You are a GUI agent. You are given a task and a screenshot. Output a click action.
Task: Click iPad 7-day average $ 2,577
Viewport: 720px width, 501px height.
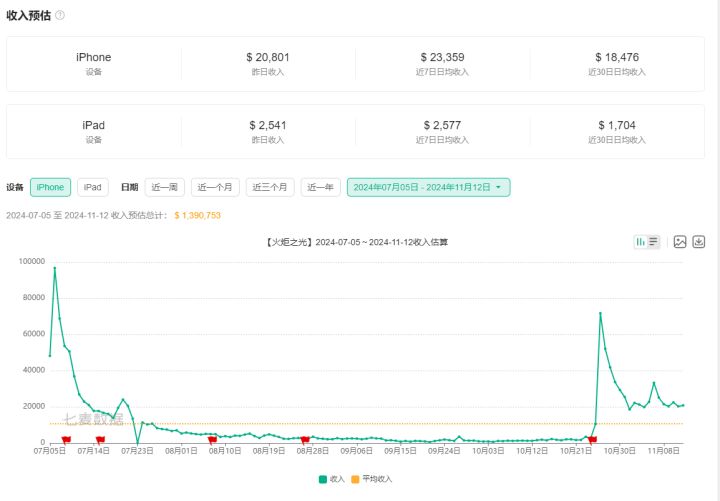click(x=442, y=125)
